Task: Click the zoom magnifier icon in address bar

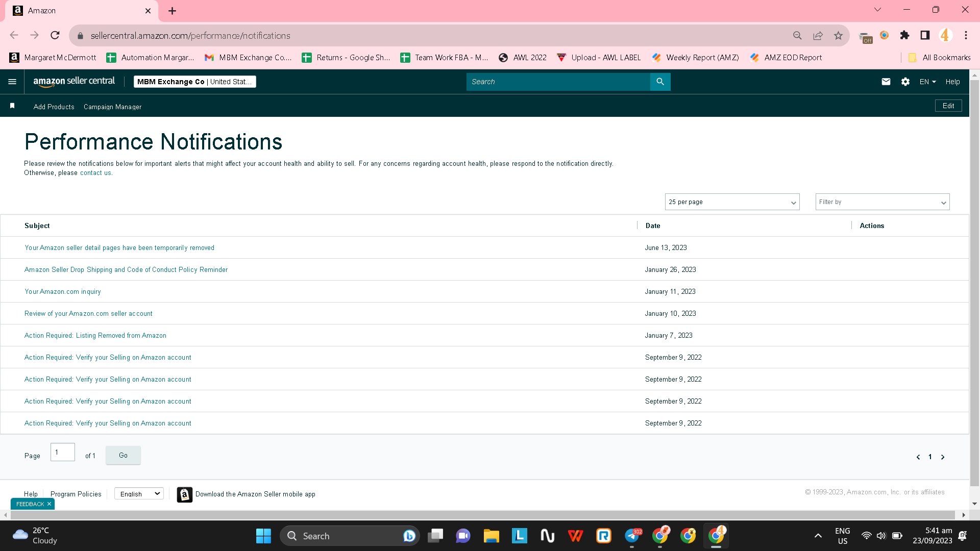Action: point(797,35)
